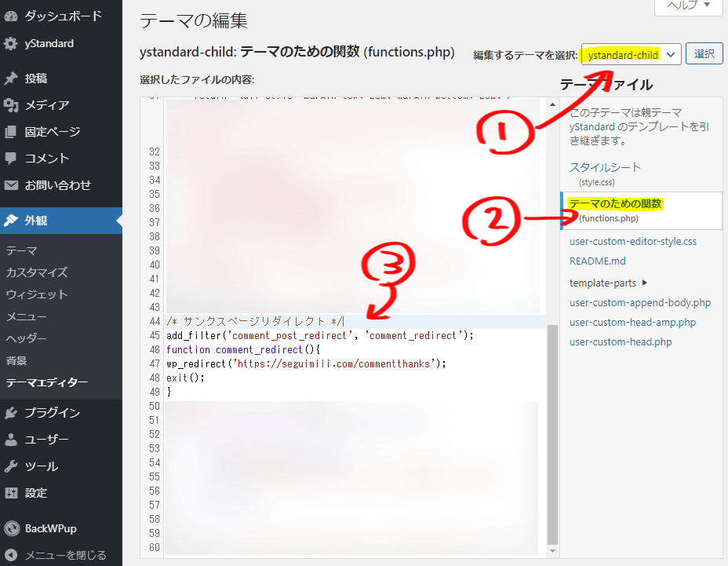Click code line 44 サンクスページリダイレクト comment
Image resolution: width=728 pixels, height=566 pixels.
pos(255,322)
